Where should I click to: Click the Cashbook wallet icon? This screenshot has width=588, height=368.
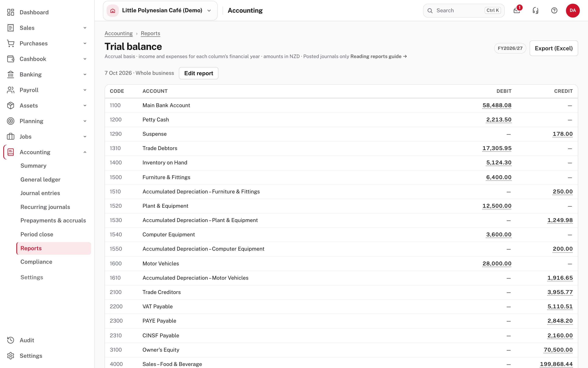point(10,59)
